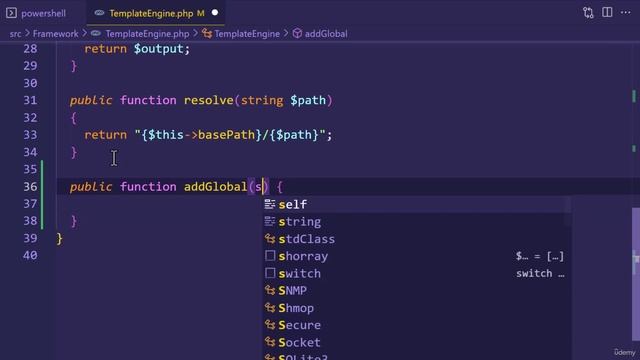
Task: Click the closing class brace on line 39
Action: coord(60,238)
